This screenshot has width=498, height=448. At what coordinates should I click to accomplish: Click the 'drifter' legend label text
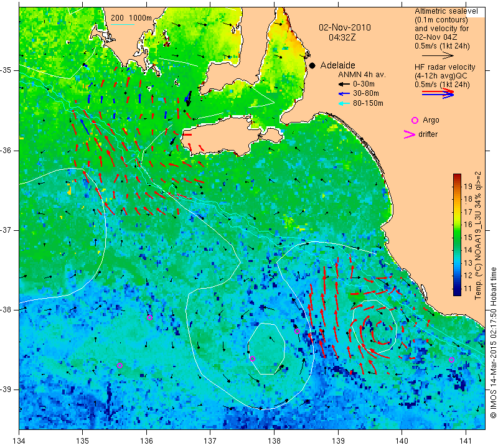click(428, 134)
